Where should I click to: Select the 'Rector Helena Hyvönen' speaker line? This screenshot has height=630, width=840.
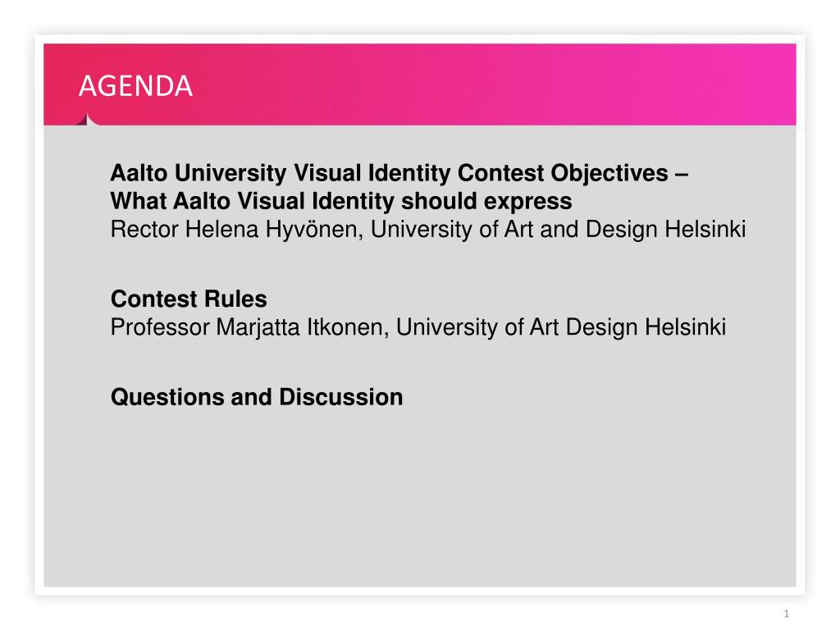point(428,230)
